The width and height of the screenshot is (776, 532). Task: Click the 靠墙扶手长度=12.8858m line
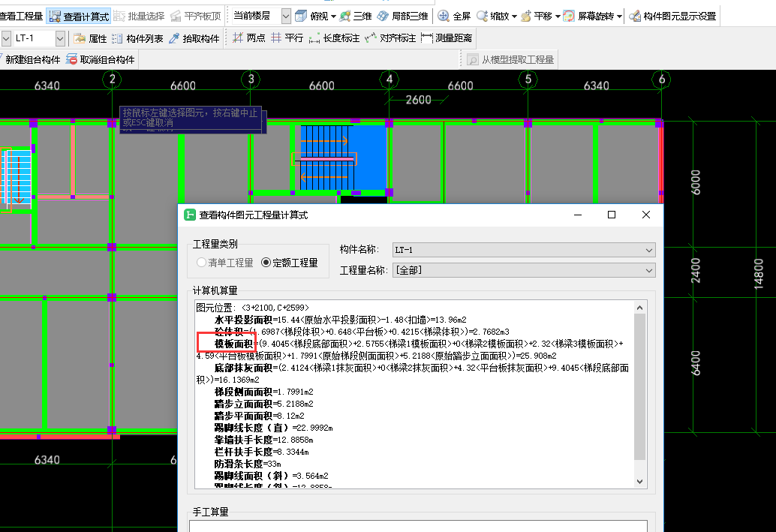click(263, 440)
